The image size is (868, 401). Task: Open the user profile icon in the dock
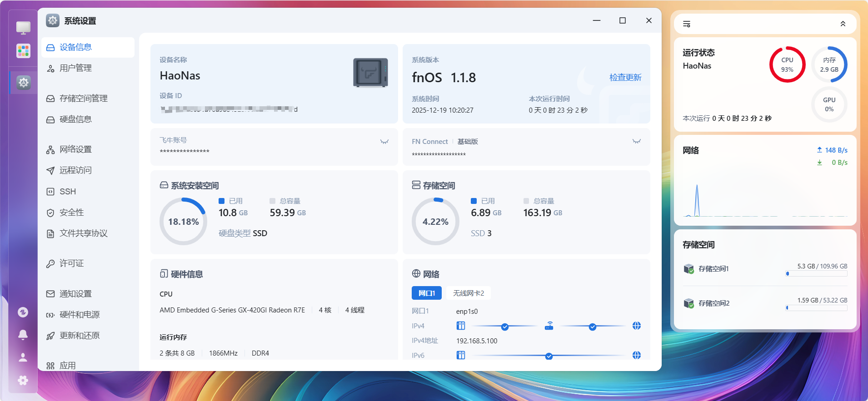pos(23,357)
